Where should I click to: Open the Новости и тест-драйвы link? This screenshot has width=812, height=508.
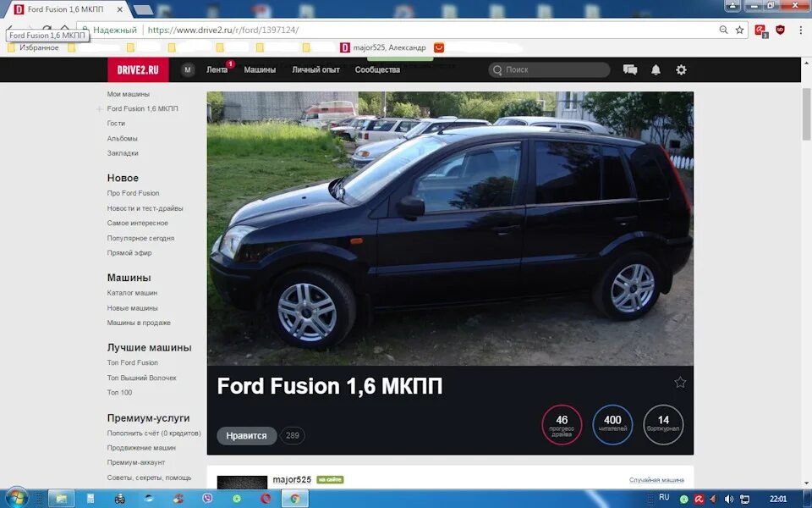[145, 208]
